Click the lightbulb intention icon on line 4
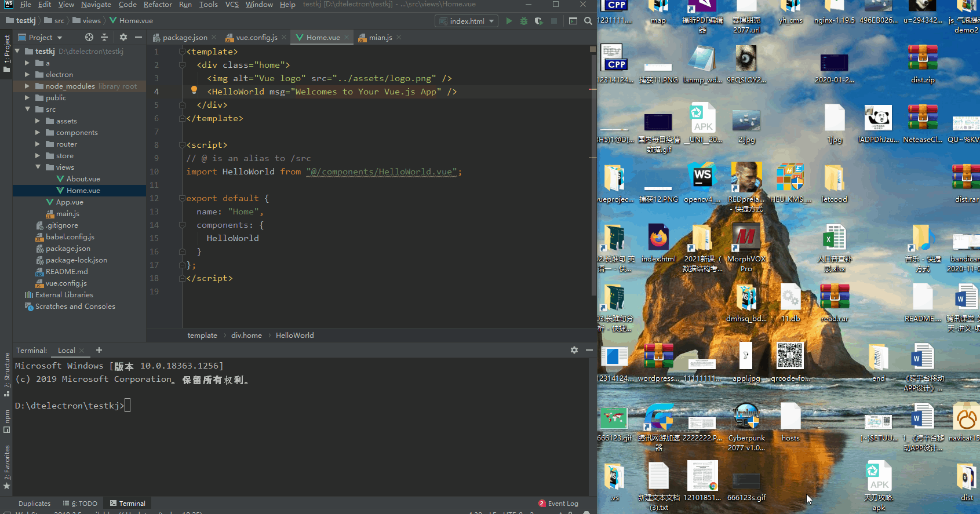Screen dimensions: 980x514 point(194,90)
